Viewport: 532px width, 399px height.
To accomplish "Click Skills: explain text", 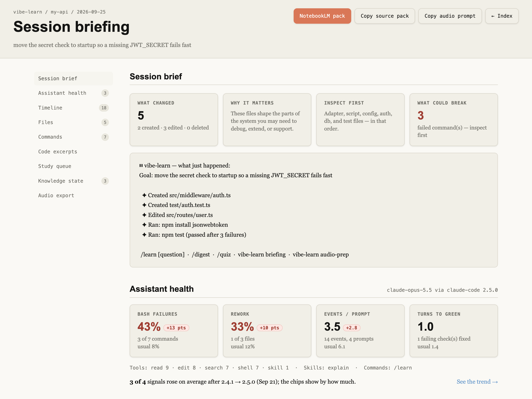I will point(326,368).
